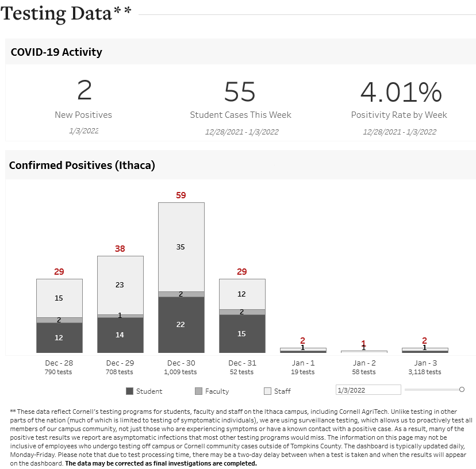Screen dimensions: 476x469
Task: Select the Dec-28 faculty segment showing 2
Action: pyautogui.click(x=59, y=320)
